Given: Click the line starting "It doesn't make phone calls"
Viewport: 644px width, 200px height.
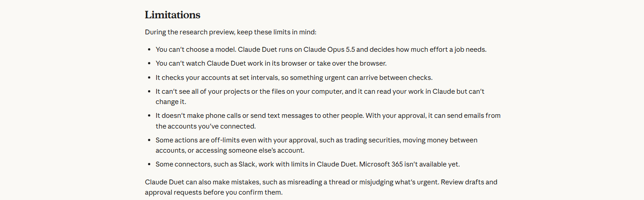Looking at the screenshot, I should 328,115.
